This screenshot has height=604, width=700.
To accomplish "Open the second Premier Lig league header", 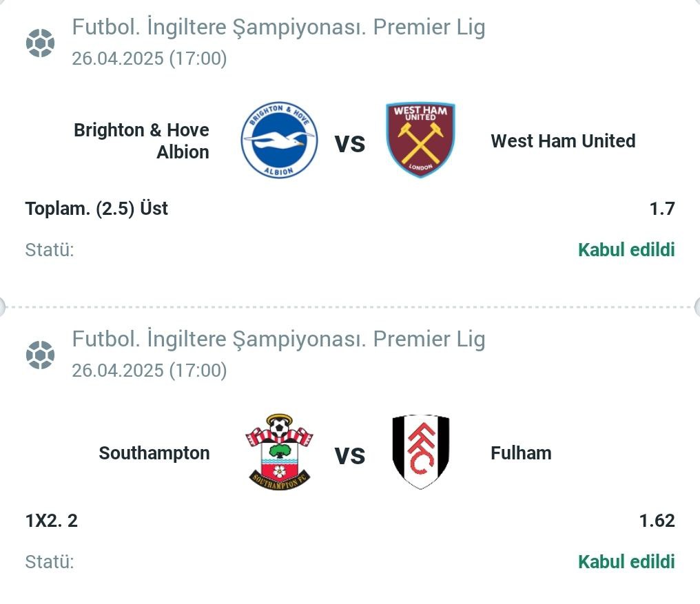I will pos(278,340).
